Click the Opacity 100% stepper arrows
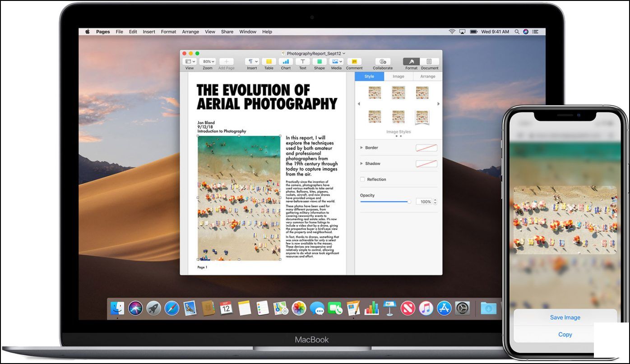The height and width of the screenshot is (364, 630). [435, 202]
